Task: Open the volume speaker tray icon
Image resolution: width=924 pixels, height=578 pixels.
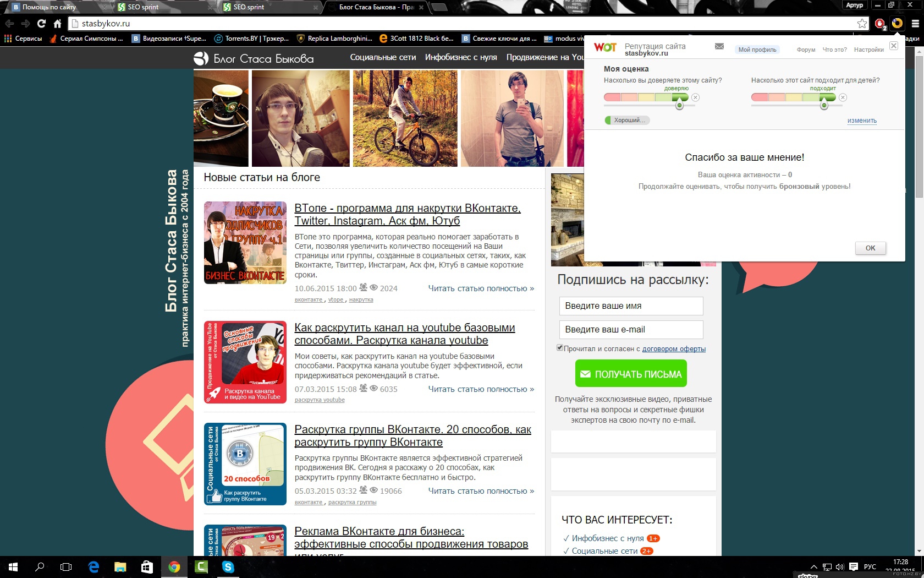Action: pyautogui.click(x=839, y=567)
